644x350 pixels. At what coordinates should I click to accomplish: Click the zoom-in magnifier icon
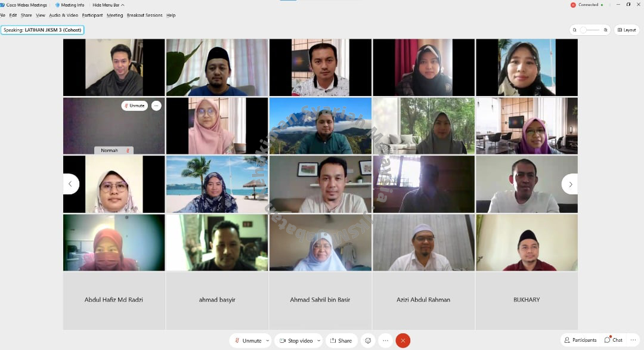coord(605,30)
